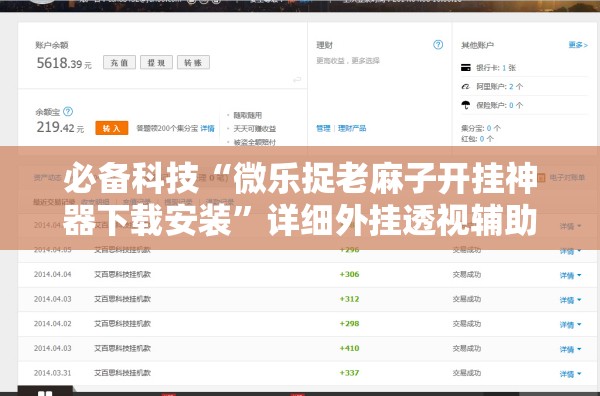Click the amount +298
The image size is (600, 396).
click(349, 324)
